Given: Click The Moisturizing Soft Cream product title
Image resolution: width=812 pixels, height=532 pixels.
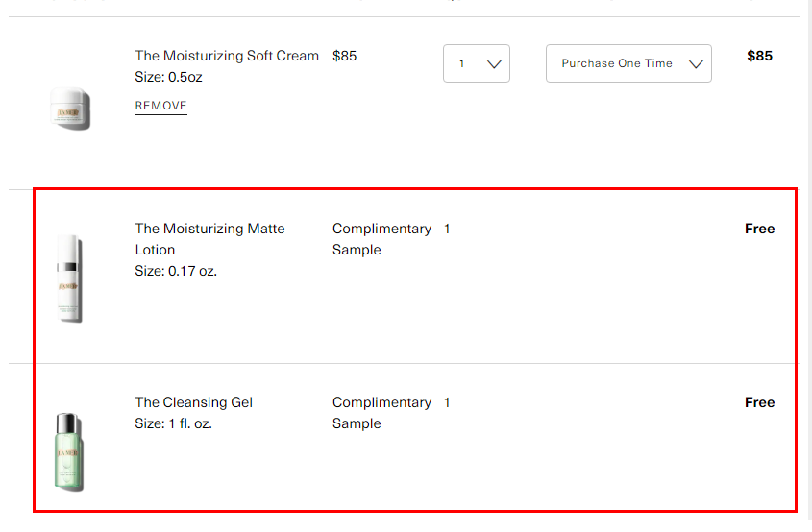Looking at the screenshot, I should point(227,56).
